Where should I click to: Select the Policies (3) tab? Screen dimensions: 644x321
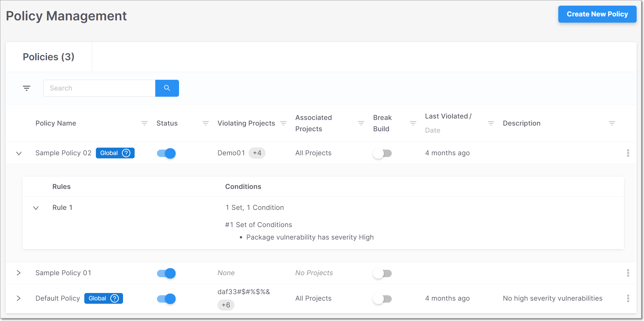[49, 57]
